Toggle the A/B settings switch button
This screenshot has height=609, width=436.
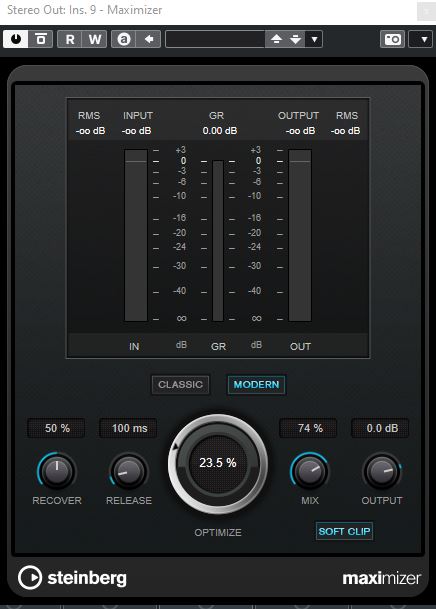coord(123,39)
